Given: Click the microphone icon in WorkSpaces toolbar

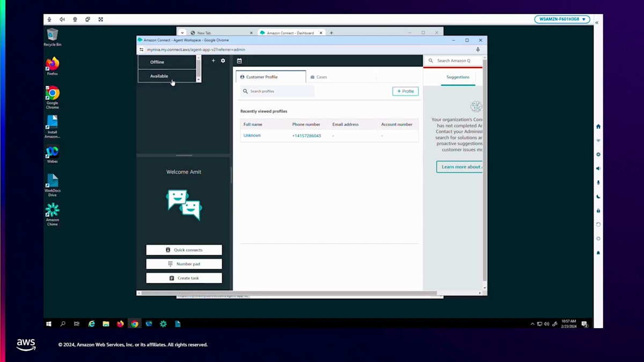Looking at the screenshot, I should coord(49,19).
